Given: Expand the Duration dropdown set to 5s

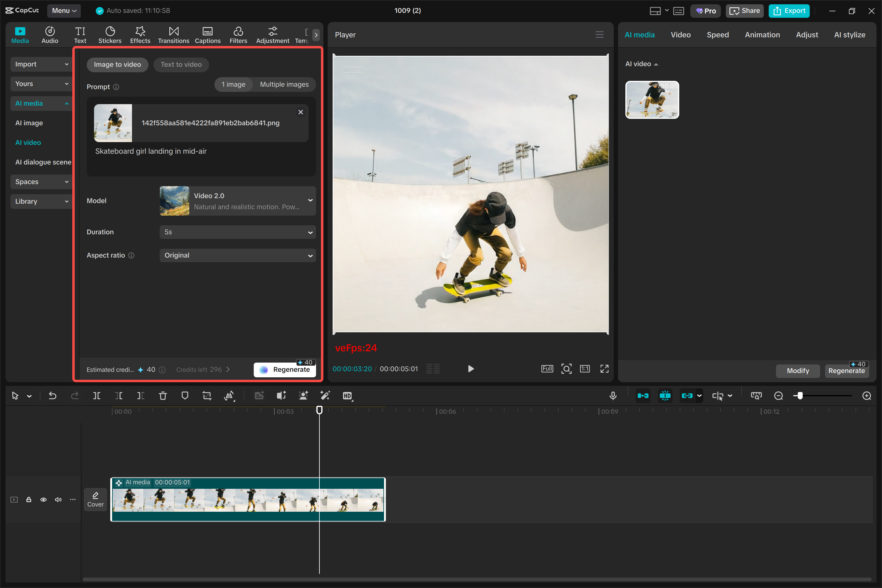Looking at the screenshot, I should pyautogui.click(x=237, y=232).
